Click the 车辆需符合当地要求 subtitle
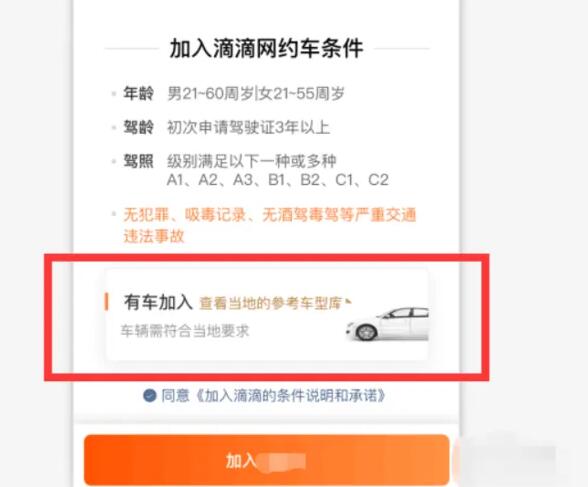The width and height of the screenshot is (588, 487). [x=185, y=331]
